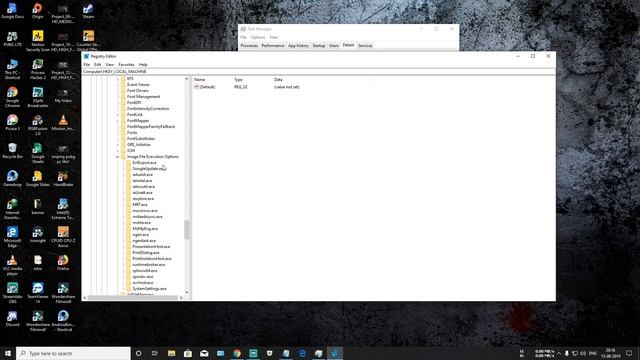Launch Origin from the desktop
This screenshot has width=640, height=360.
pos(38,11)
